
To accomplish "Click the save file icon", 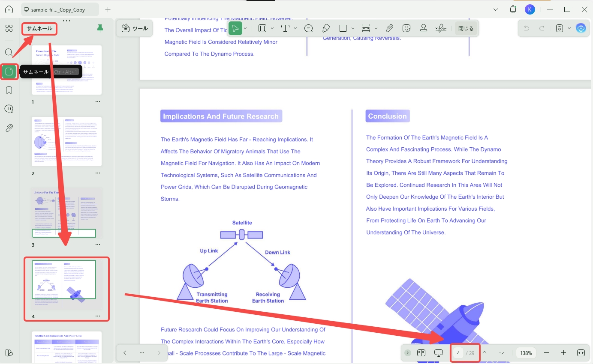I will pos(560,28).
